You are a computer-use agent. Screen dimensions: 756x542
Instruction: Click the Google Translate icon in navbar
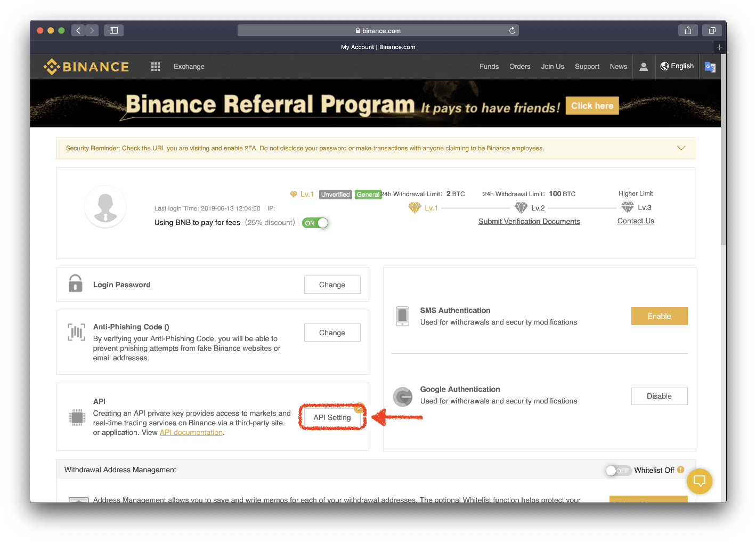point(710,67)
